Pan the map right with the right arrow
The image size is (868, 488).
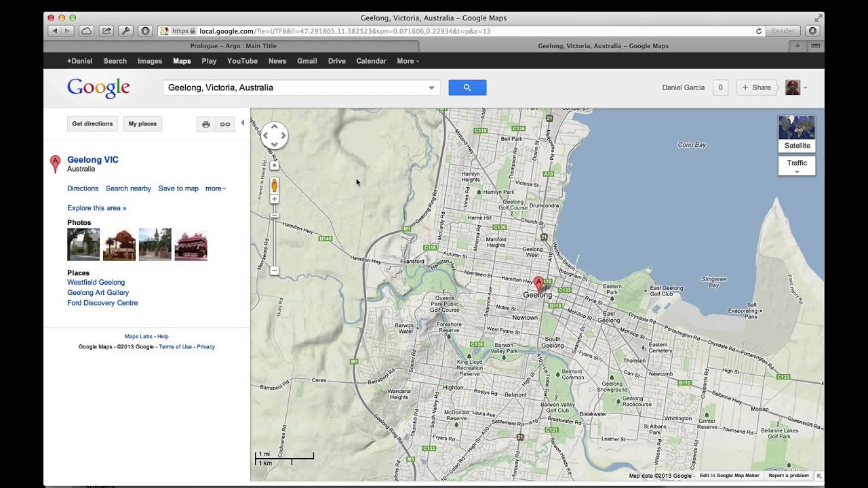(283, 136)
